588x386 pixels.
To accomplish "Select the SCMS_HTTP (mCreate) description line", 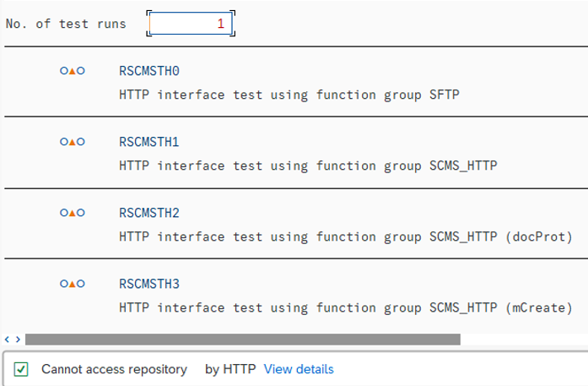I will tap(346, 307).
